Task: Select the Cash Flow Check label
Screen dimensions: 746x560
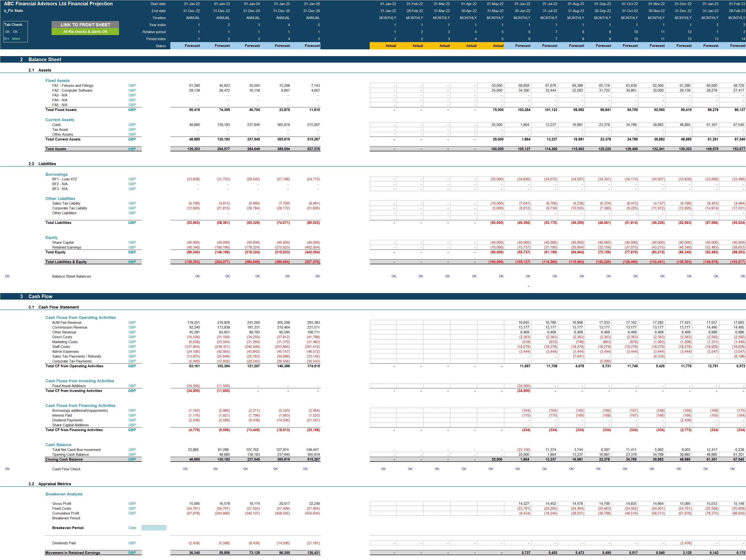Action: (66, 469)
